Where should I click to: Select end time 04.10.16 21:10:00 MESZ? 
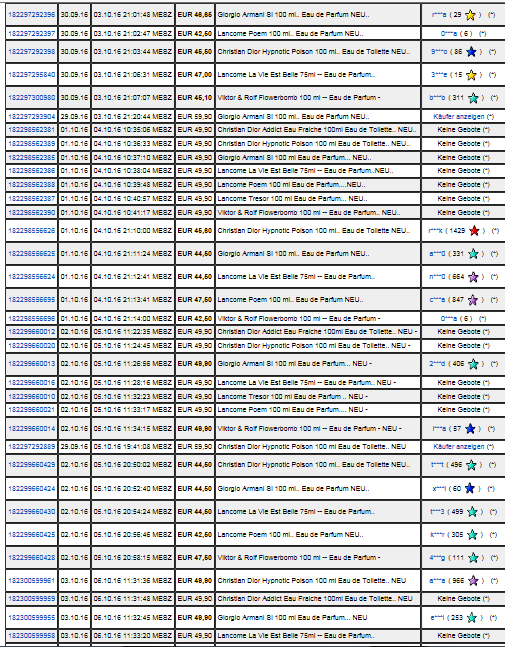(133, 231)
